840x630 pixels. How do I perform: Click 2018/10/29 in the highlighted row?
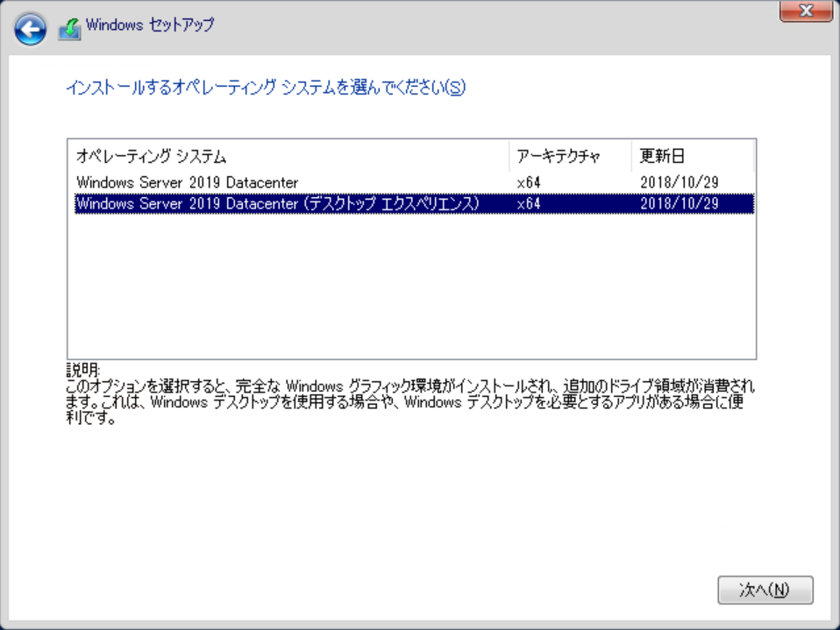tap(680, 204)
